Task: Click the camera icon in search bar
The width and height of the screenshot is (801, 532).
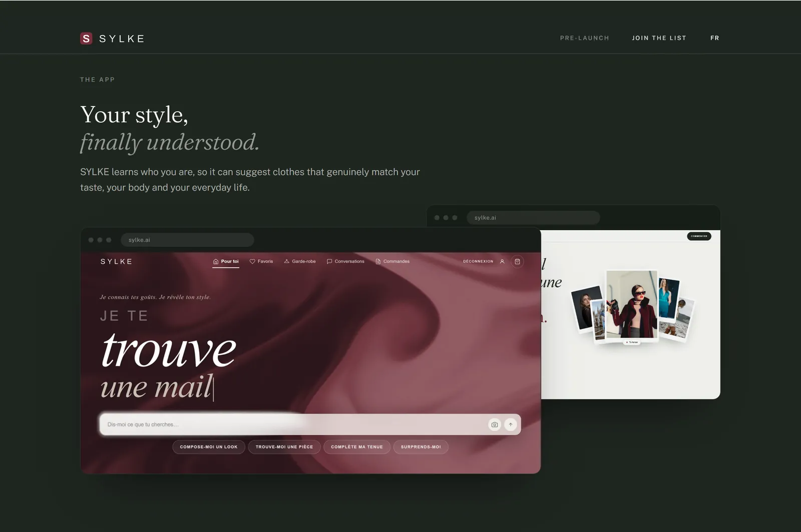Action: pos(495,424)
